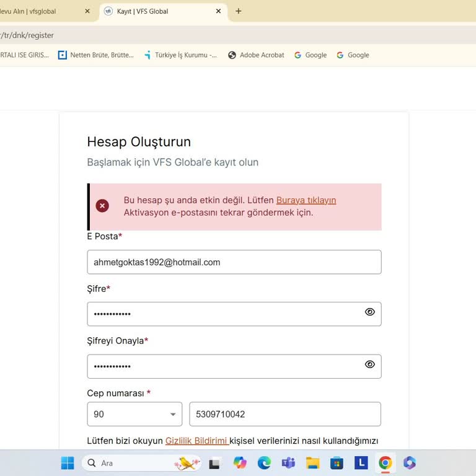This screenshot has height=476, width=476.
Task: Focus the Şifre password field
Action: click(x=234, y=314)
